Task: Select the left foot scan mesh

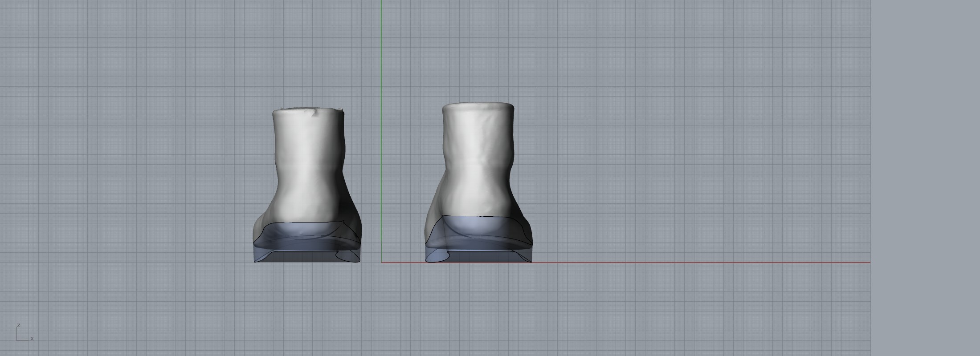Action: pos(307,169)
